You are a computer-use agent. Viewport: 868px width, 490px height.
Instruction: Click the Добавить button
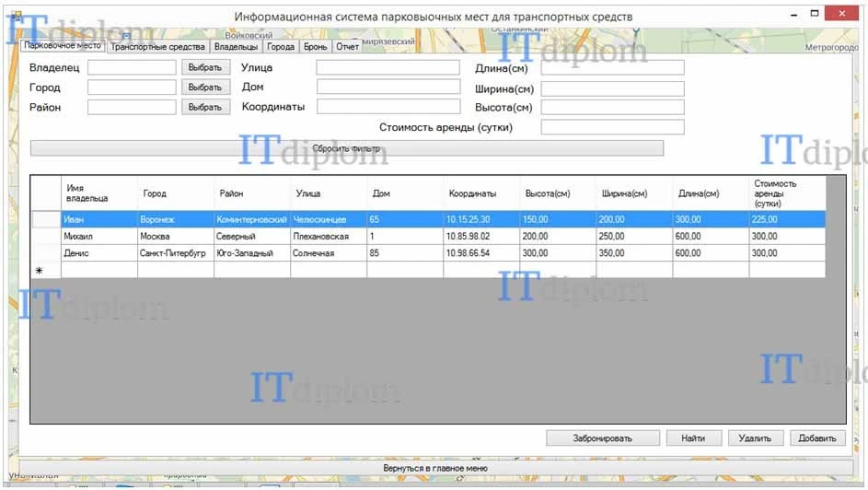point(817,437)
